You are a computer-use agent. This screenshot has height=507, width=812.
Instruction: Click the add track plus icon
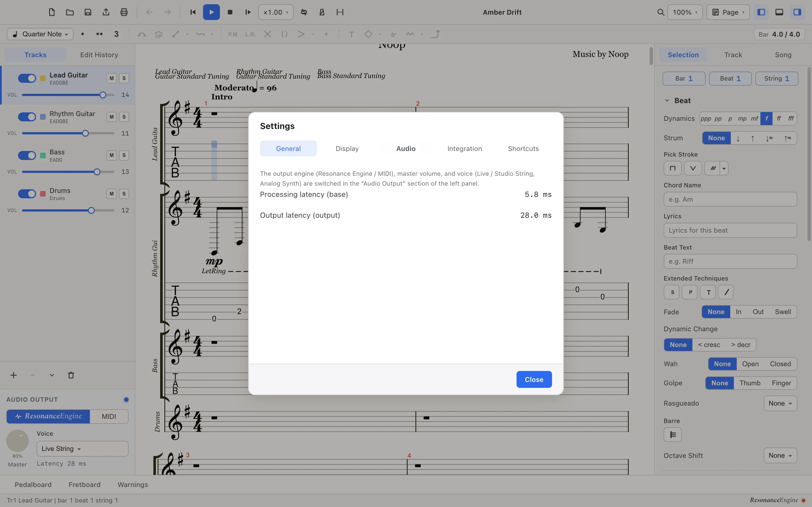pos(14,375)
